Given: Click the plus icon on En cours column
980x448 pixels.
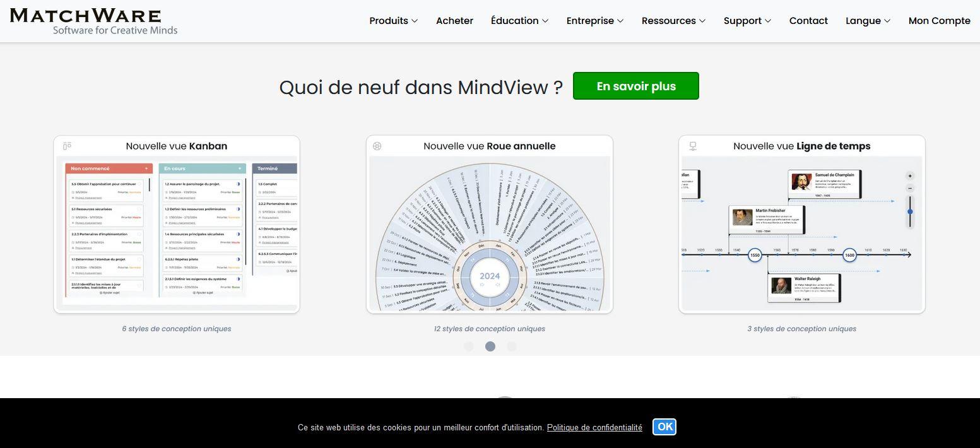Looking at the screenshot, I should pyautogui.click(x=240, y=168).
